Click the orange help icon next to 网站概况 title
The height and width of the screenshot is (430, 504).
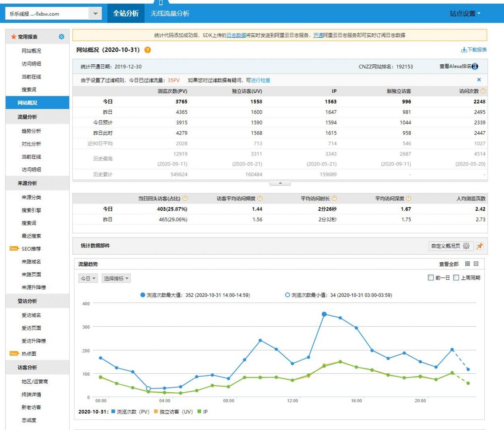pos(147,50)
